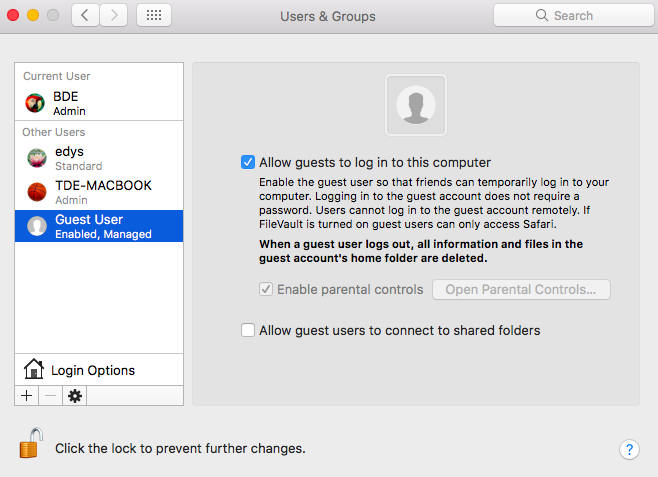Select Guest User in the list
The width and height of the screenshot is (658, 477).
click(x=99, y=226)
